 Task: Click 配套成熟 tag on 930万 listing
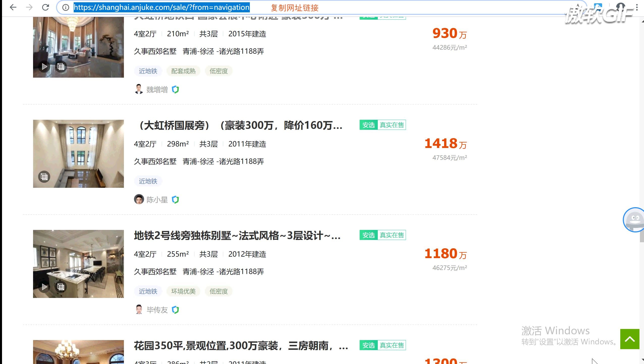coord(183,71)
